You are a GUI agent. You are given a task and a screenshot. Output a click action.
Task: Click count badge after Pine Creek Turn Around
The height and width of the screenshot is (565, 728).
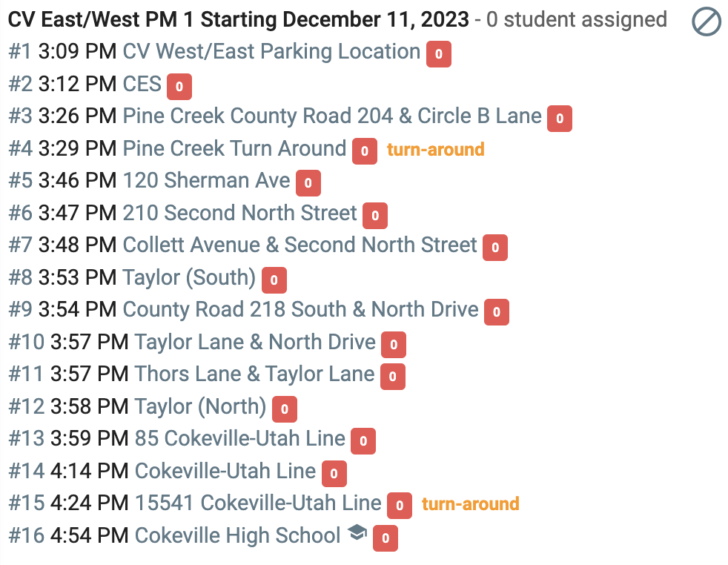(365, 151)
